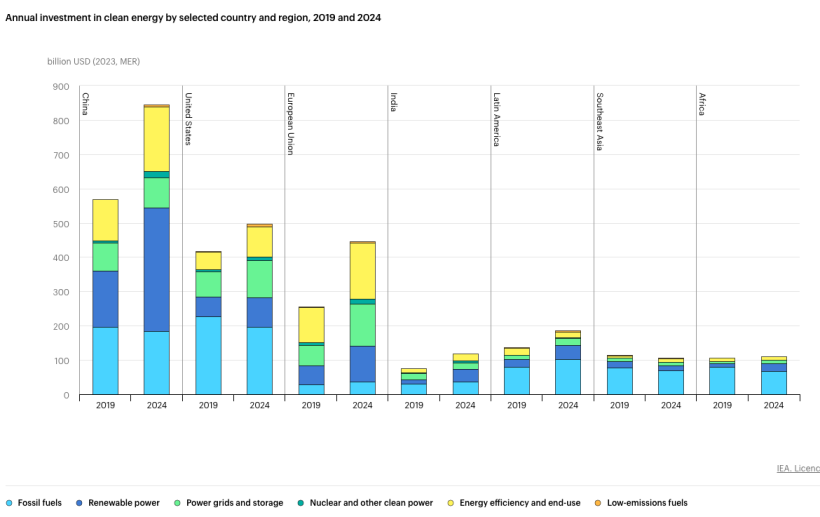
Task: Click the European Union 2019 yellow segment
Action: pyautogui.click(x=311, y=325)
